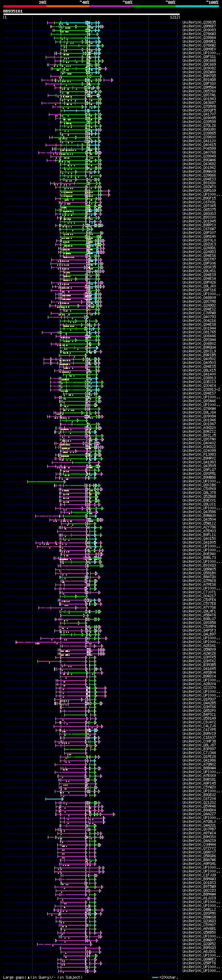Select hit UniRef100_B9NAX9

pyautogui.click(x=199, y=172)
